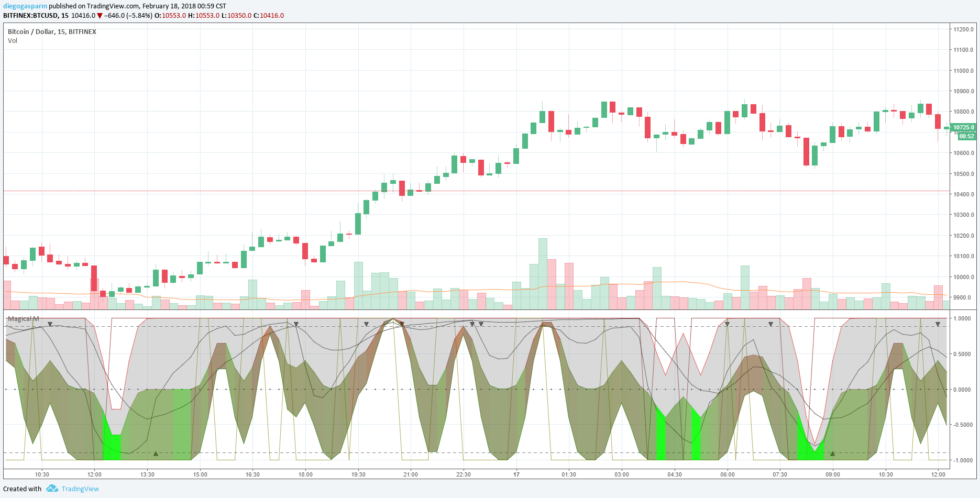Click the bold 17 date axis label
Image resolution: width=980 pixels, height=498 pixels.
coord(516,474)
